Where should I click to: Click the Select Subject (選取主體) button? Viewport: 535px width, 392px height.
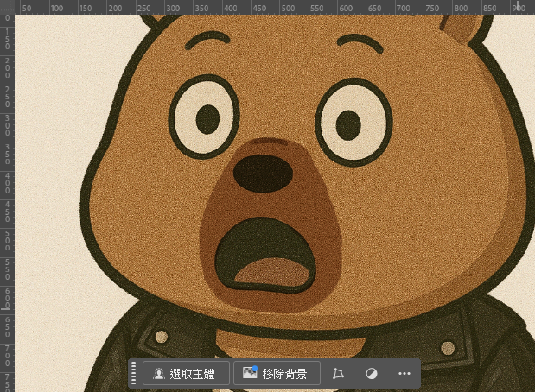click(x=186, y=373)
